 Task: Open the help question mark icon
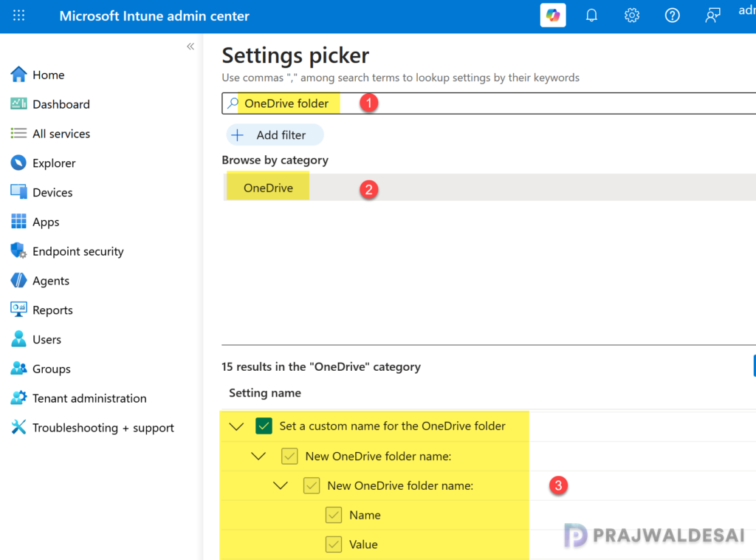pyautogui.click(x=672, y=16)
